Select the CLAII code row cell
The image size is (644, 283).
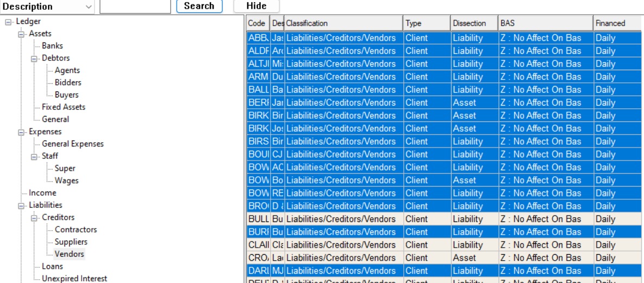(258, 245)
